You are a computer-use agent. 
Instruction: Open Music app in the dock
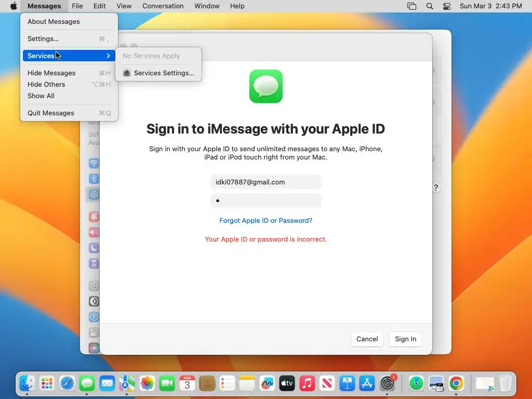click(x=307, y=383)
